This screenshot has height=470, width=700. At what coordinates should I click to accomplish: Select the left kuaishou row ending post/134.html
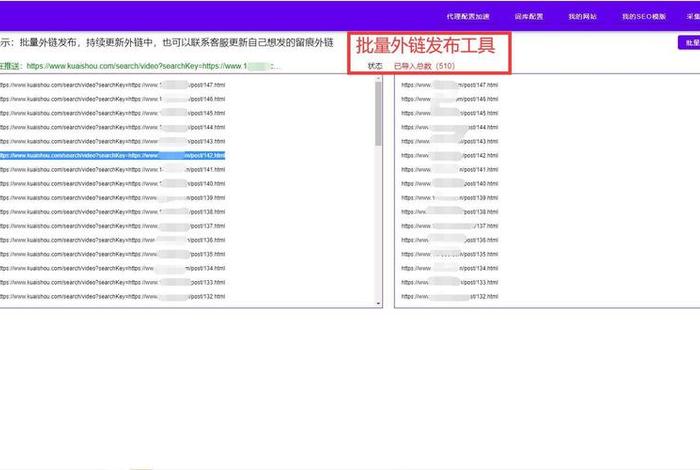tap(112, 268)
